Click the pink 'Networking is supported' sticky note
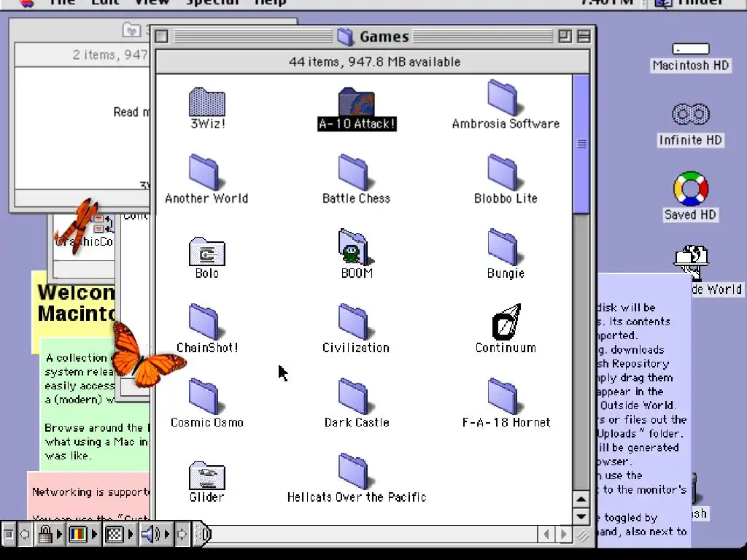 pyautogui.click(x=90, y=495)
